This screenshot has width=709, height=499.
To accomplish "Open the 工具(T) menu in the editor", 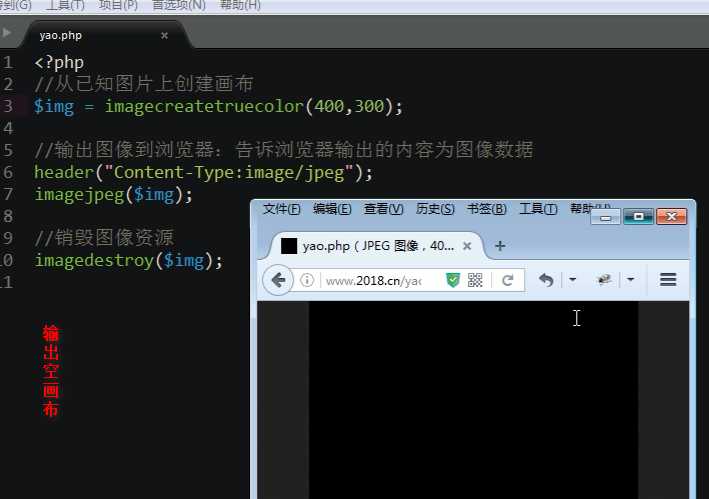I will click(x=65, y=5).
